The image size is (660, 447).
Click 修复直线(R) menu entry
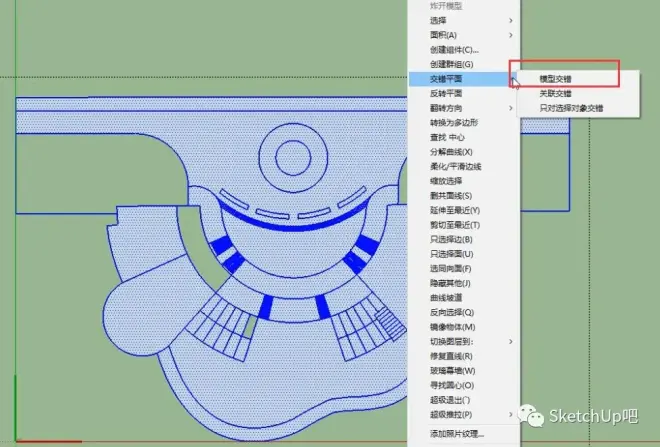click(x=464, y=356)
